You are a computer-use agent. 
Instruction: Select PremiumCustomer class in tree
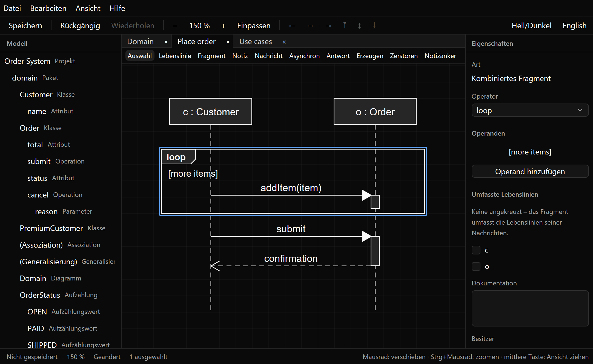click(x=61, y=228)
